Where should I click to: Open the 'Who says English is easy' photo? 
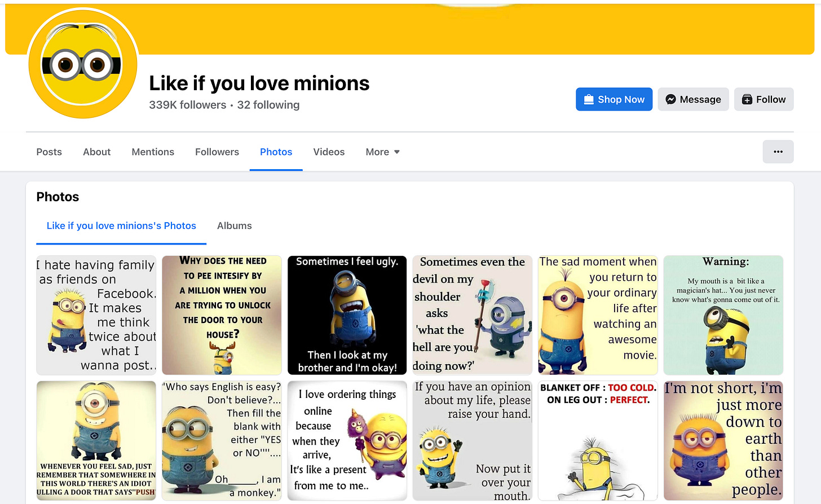tap(222, 440)
